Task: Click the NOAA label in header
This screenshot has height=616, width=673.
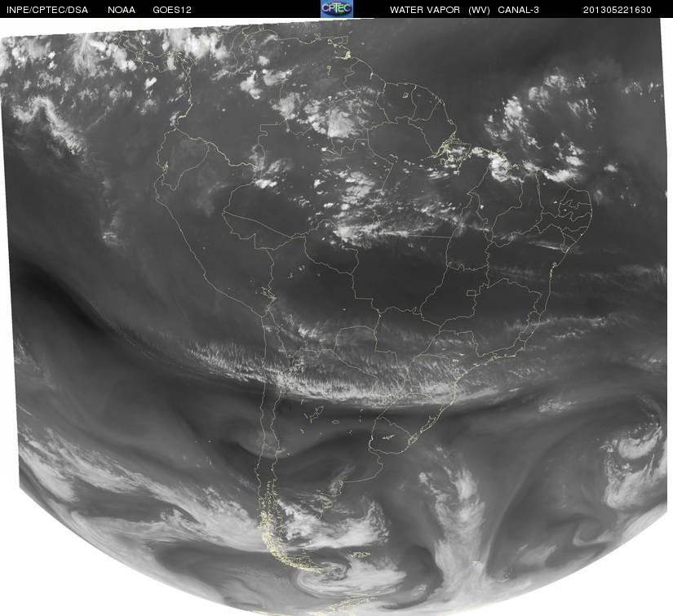Action: (x=122, y=10)
